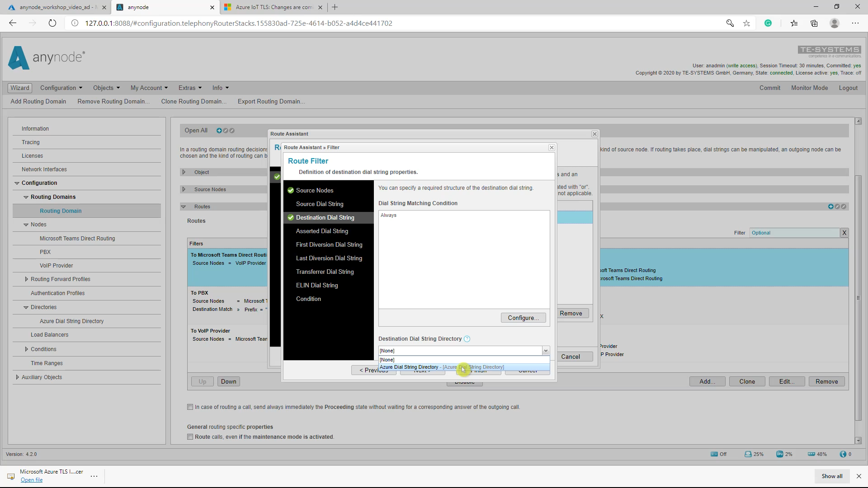Image resolution: width=868 pixels, height=488 pixels.
Task: Click the active calls phone icon
Action: tap(843, 454)
